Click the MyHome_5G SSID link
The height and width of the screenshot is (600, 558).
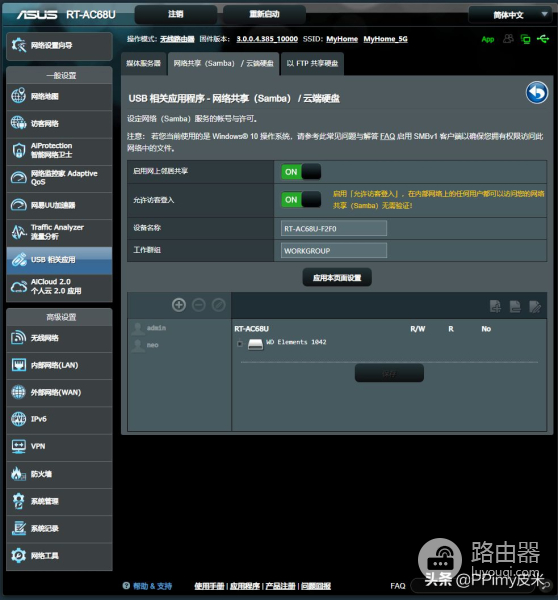[385, 39]
